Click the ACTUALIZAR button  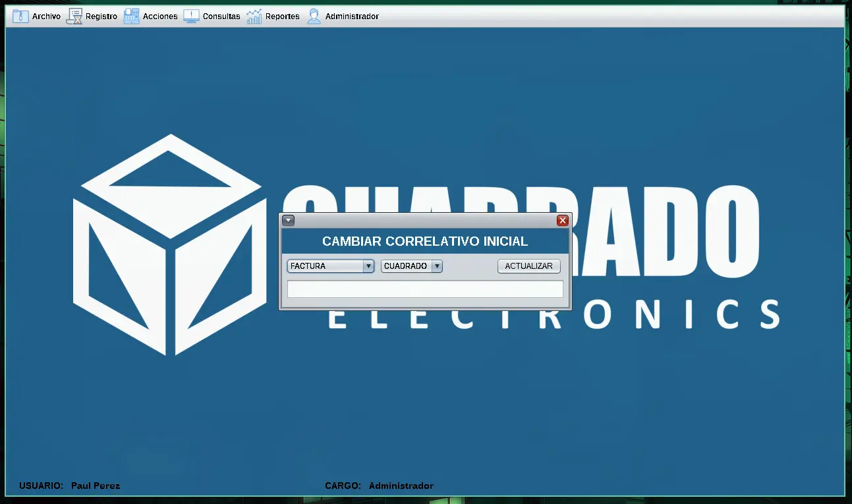click(x=528, y=266)
